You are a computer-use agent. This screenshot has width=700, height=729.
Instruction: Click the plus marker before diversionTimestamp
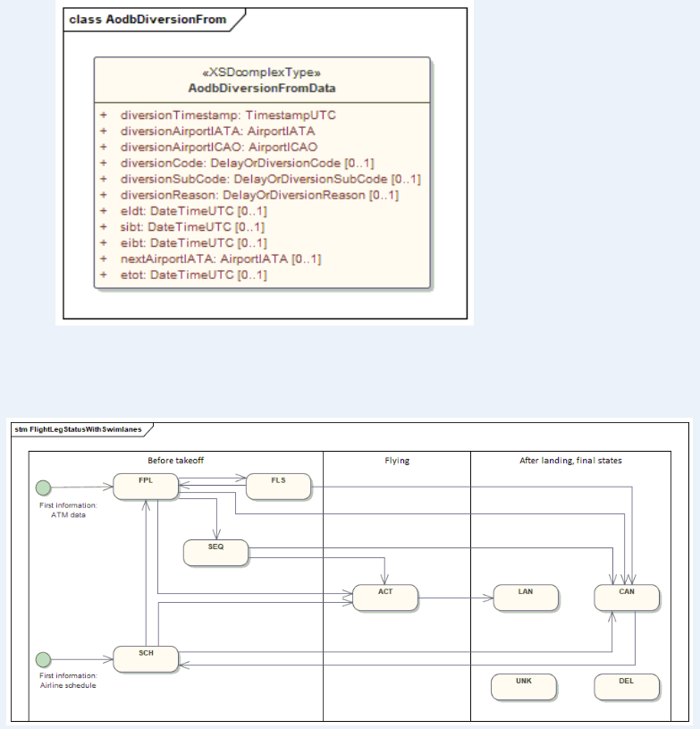coord(104,115)
